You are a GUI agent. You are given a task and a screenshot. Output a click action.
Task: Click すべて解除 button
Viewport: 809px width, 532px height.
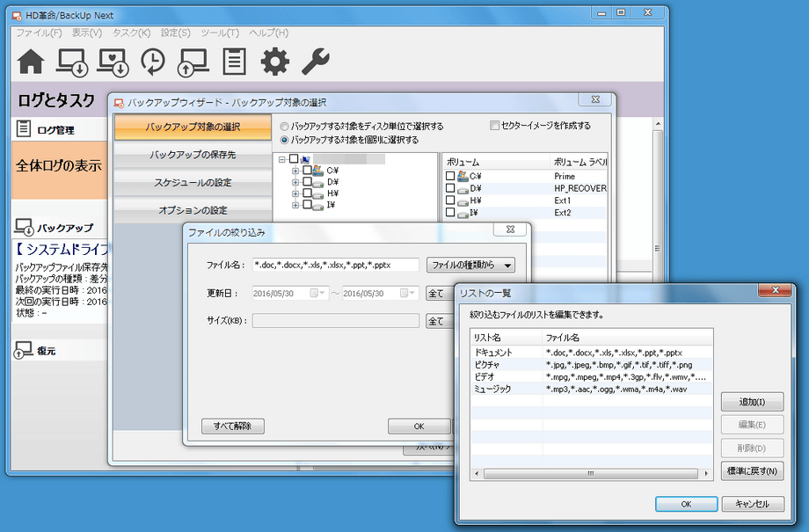[233, 426]
